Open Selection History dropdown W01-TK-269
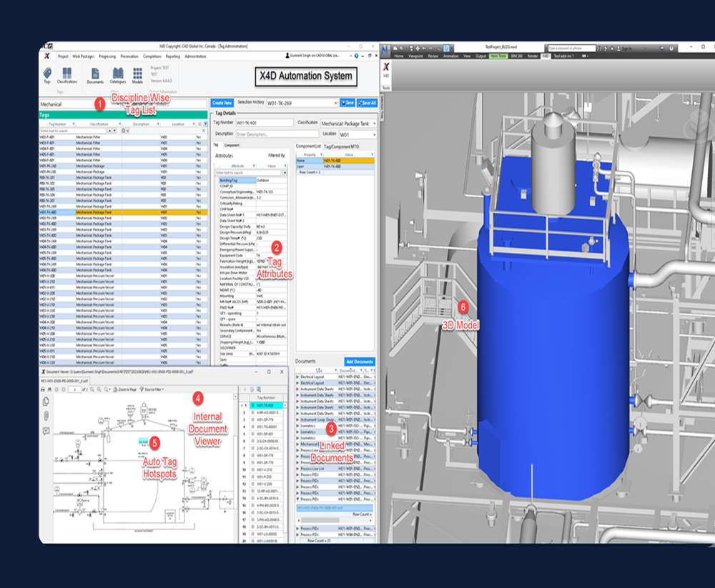Viewport: 715px width, 588px height. tap(302, 104)
